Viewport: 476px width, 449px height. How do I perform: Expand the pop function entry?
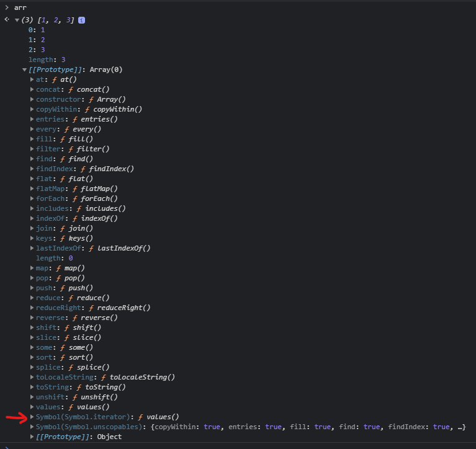(x=32, y=278)
